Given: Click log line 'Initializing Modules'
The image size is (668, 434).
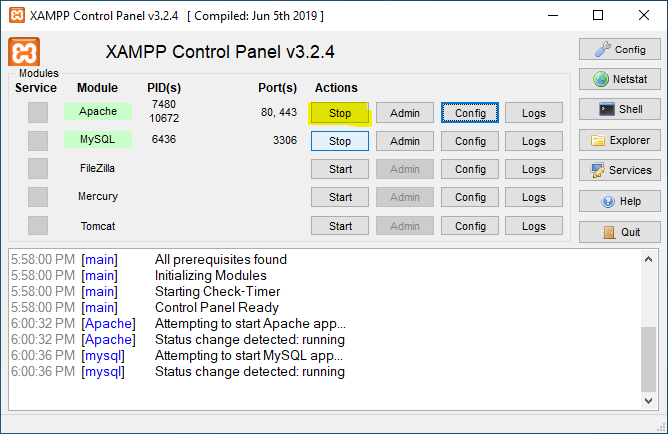Looking at the screenshot, I should point(210,276).
